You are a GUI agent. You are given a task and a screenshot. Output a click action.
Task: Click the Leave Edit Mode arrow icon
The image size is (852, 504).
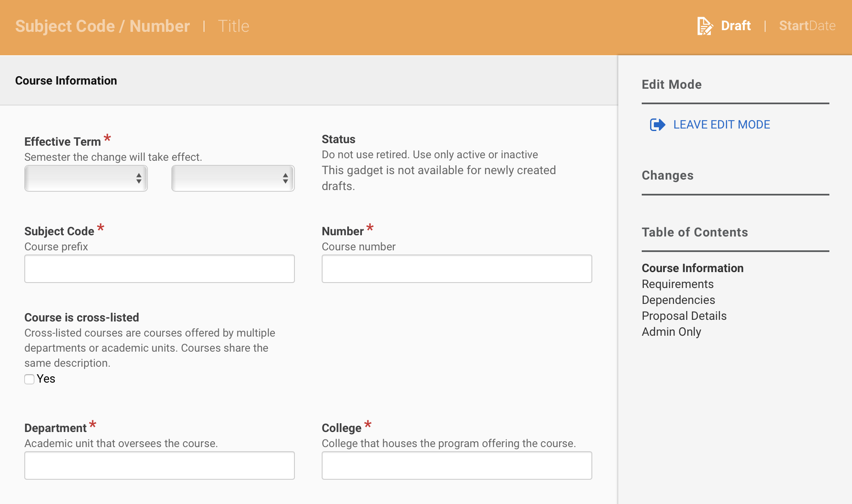pyautogui.click(x=658, y=125)
